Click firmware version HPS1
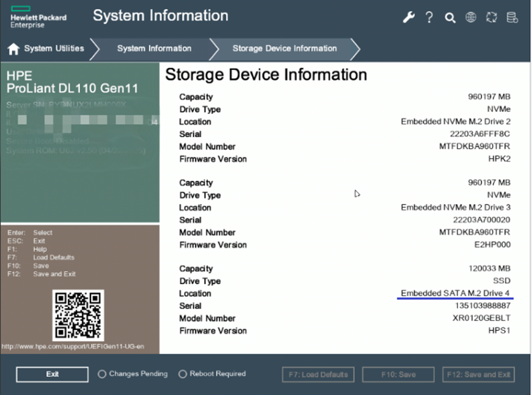The width and height of the screenshot is (532, 395). coord(499,330)
